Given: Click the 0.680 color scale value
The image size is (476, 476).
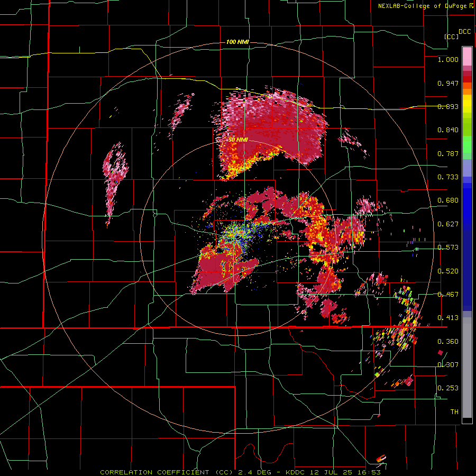Looking at the screenshot, I should tap(448, 200).
